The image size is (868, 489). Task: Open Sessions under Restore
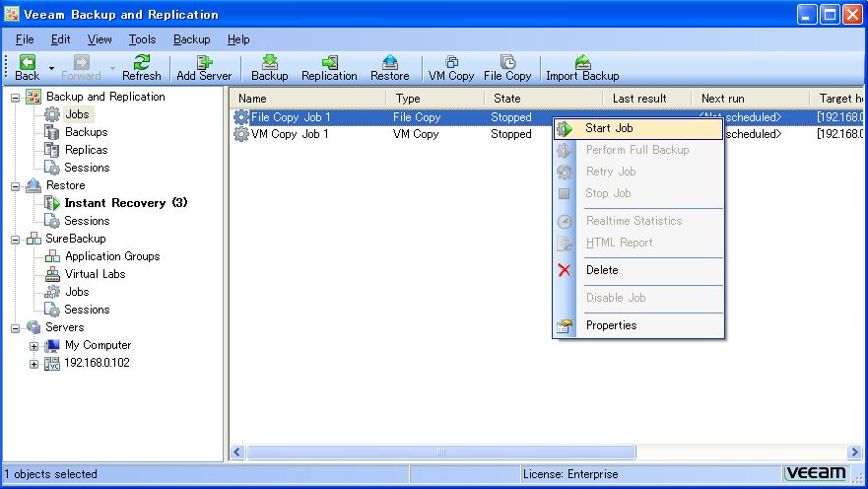coord(87,221)
